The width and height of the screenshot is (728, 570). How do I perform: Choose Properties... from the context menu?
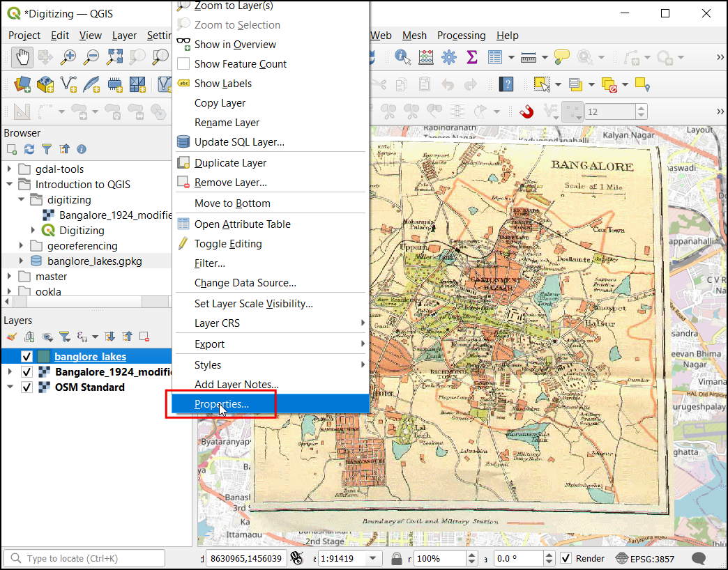pos(271,404)
